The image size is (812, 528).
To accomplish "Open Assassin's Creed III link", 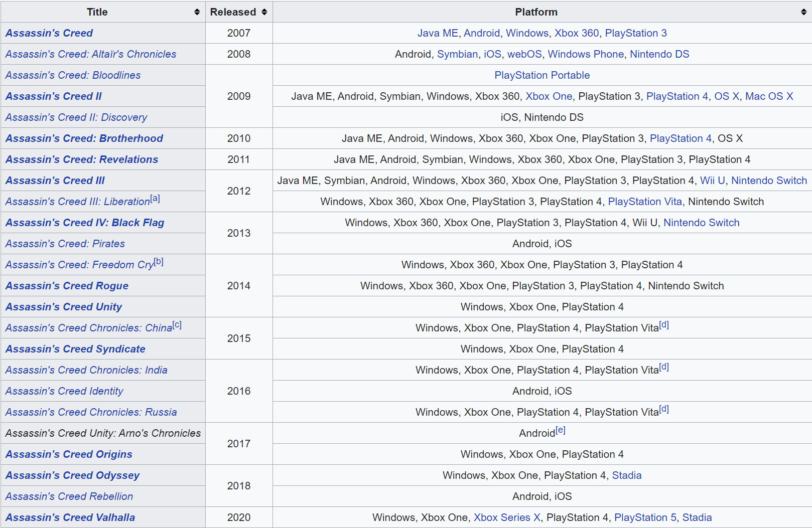I will [55, 181].
